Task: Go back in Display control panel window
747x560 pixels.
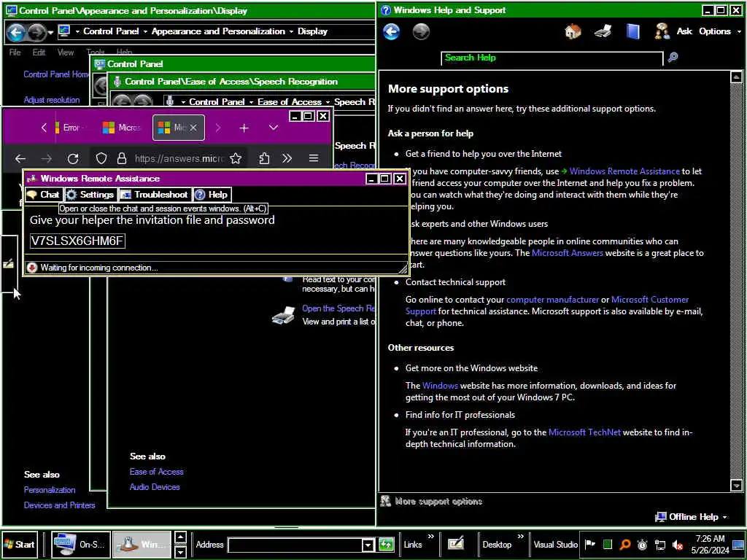Action: click(x=16, y=33)
